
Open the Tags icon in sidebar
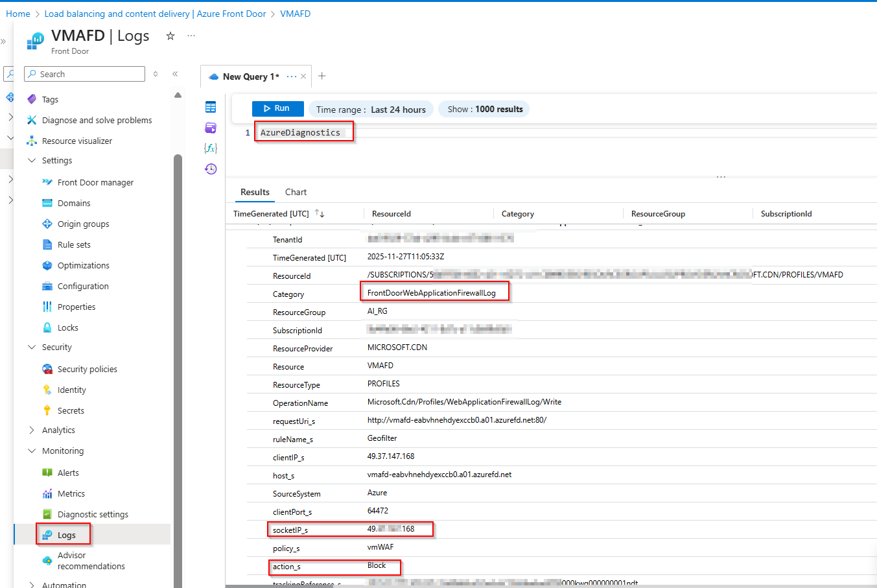tap(32, 99)
